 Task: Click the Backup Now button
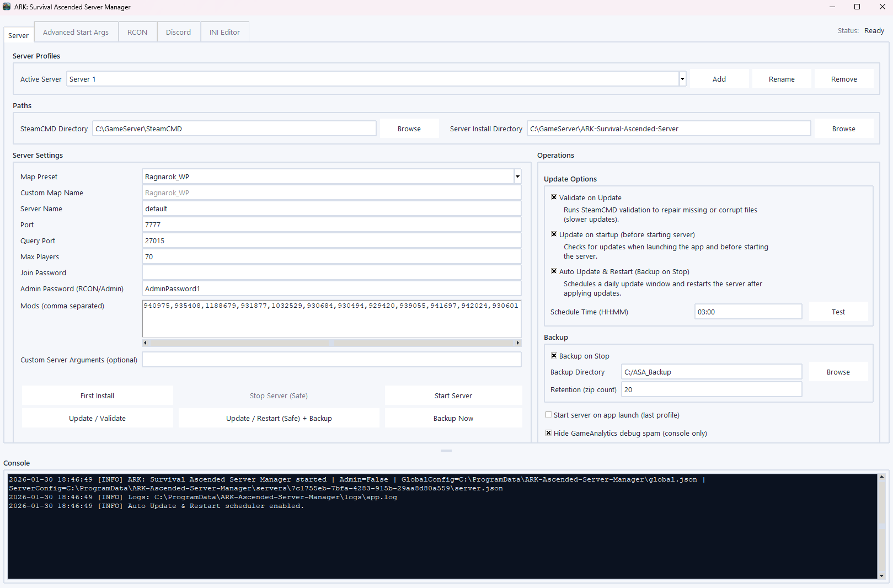[x=453, y=418]
